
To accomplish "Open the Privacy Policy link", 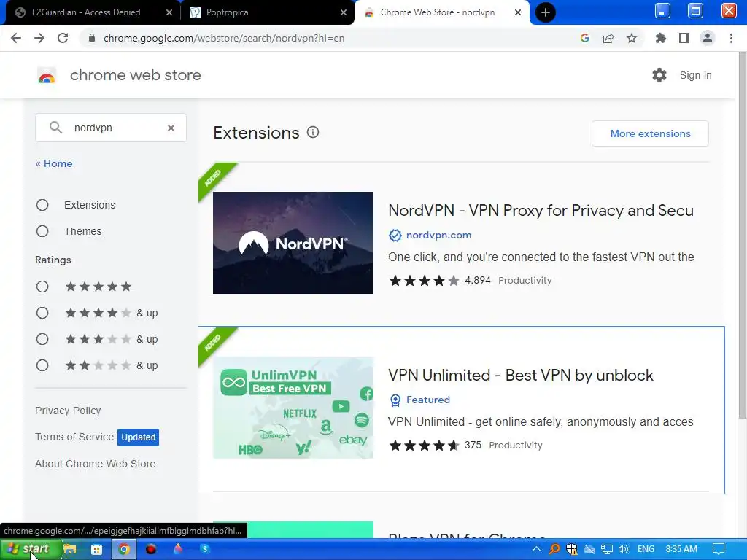I will coord(68,411).
